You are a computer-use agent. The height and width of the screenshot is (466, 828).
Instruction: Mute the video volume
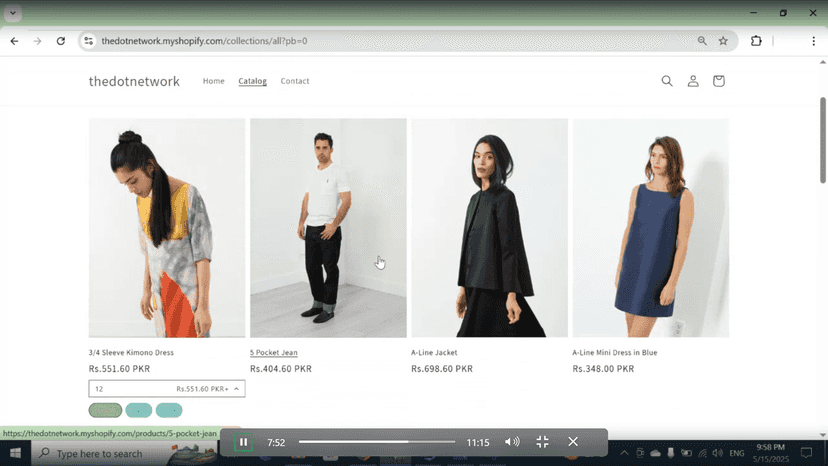(x=512, y=442)
